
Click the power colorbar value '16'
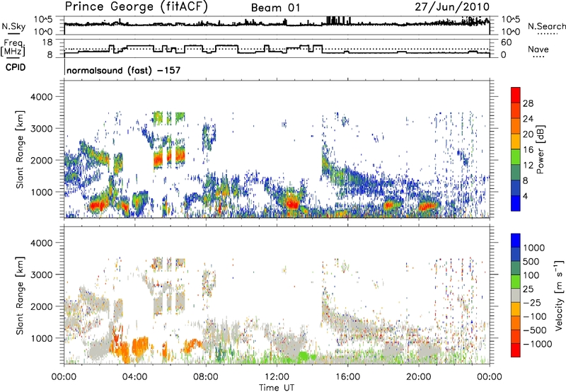click(x=528, y=150)
